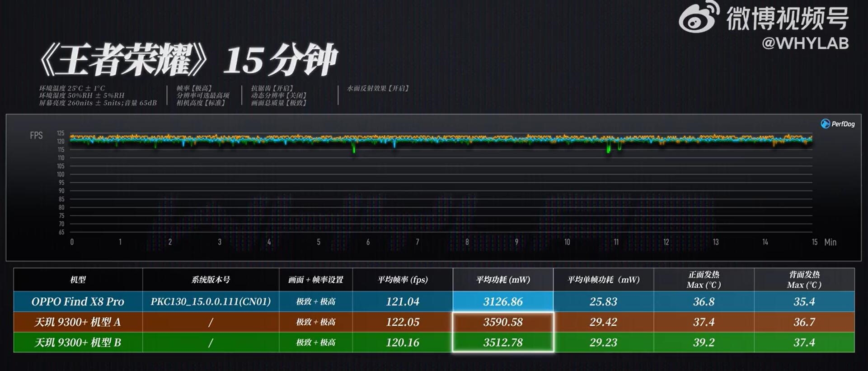Click the 环境湿度 50%RH ± 5%RH line

click(x=81, y=95)
